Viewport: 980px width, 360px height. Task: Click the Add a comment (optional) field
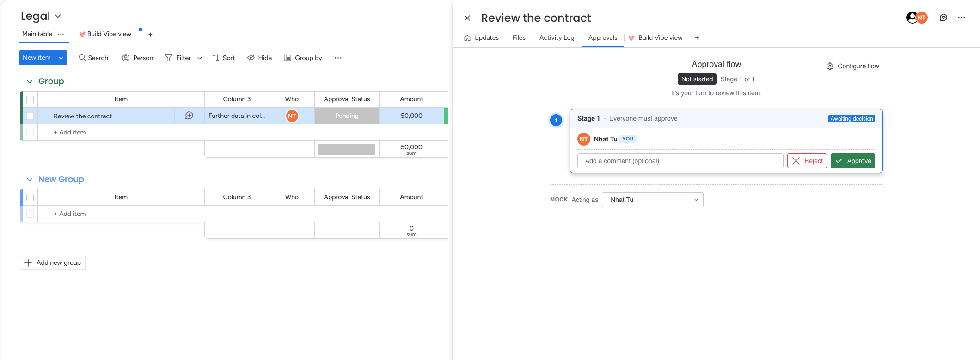point(680,161)
